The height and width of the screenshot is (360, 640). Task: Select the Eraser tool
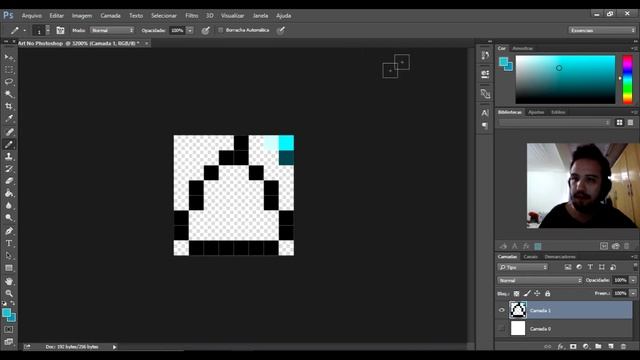click(x=9, y=181)
